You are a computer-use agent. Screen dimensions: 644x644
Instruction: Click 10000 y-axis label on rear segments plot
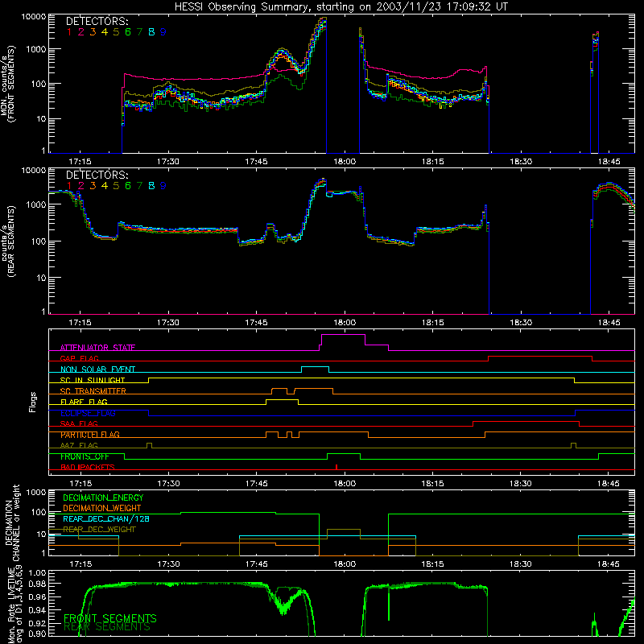tap(34, 171)
